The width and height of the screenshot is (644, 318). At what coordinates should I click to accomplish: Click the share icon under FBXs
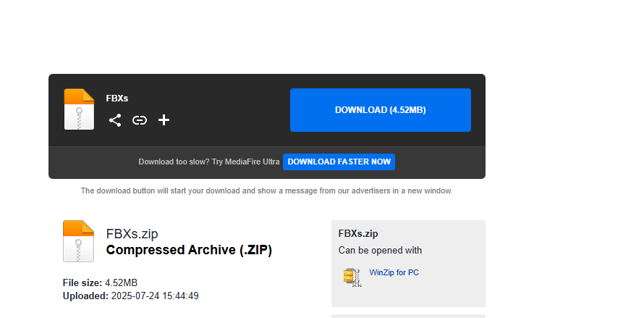coord(115,120)
